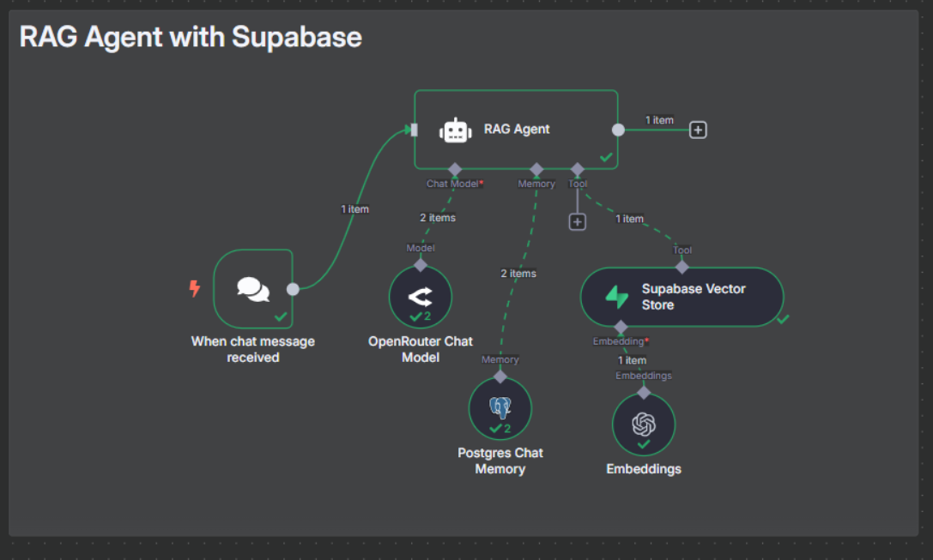This screenshot has height=560, width=933.
Task: Click the green checkmark on chat trigger node
Action: click(281, 316)
